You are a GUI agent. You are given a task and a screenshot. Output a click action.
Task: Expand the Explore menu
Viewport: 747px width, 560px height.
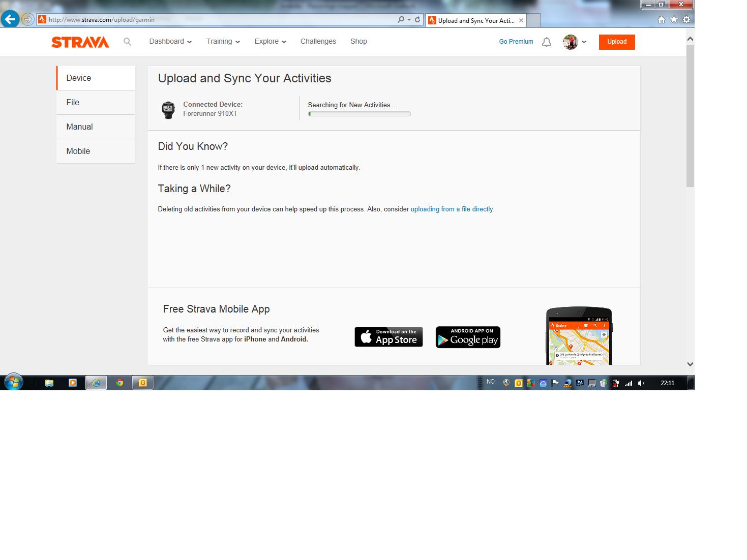point(271,42)
